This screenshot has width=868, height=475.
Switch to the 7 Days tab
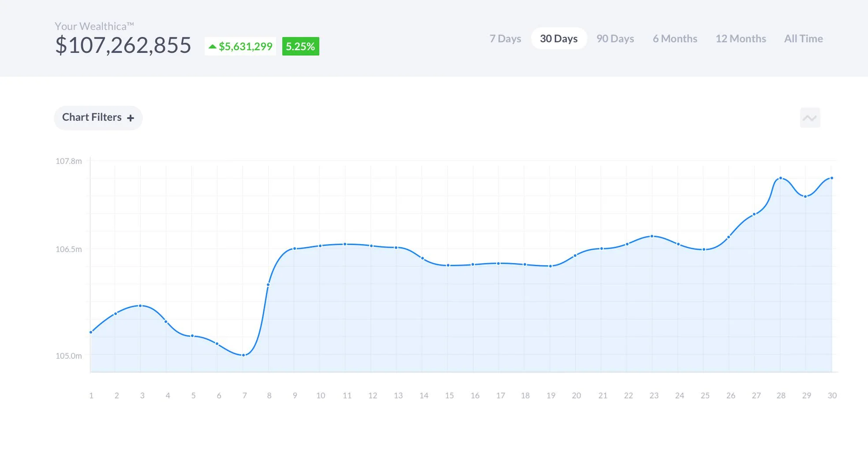(505, 39)
